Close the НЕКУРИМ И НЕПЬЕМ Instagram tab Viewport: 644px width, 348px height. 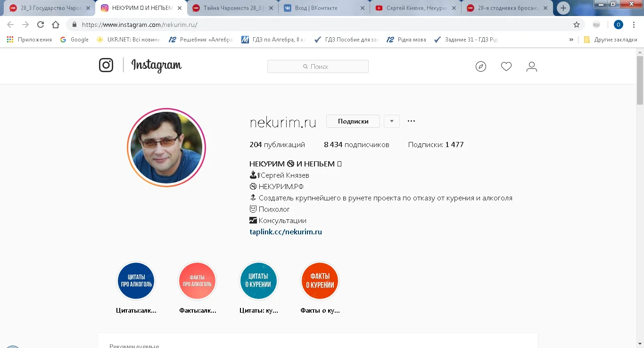click(x=180, y=8)
